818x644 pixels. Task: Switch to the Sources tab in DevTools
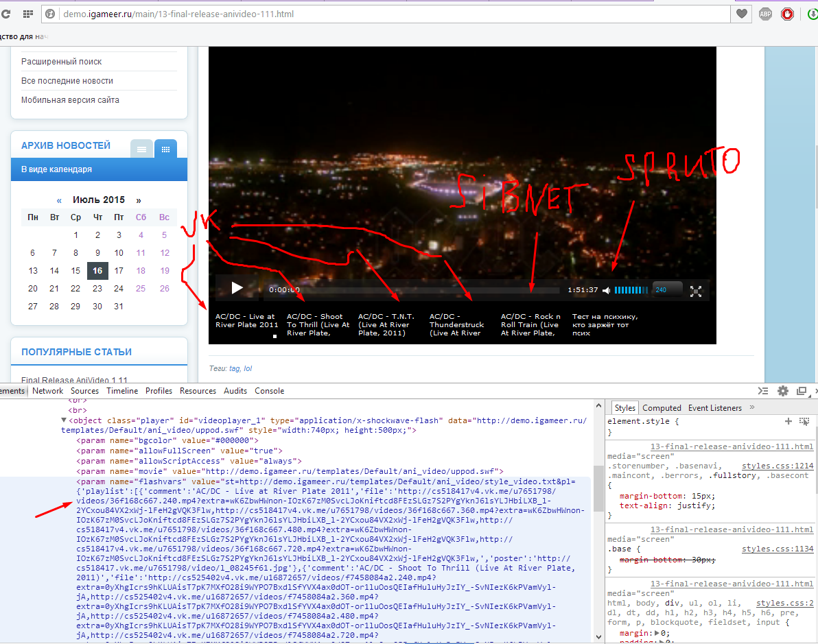[84, 390]
